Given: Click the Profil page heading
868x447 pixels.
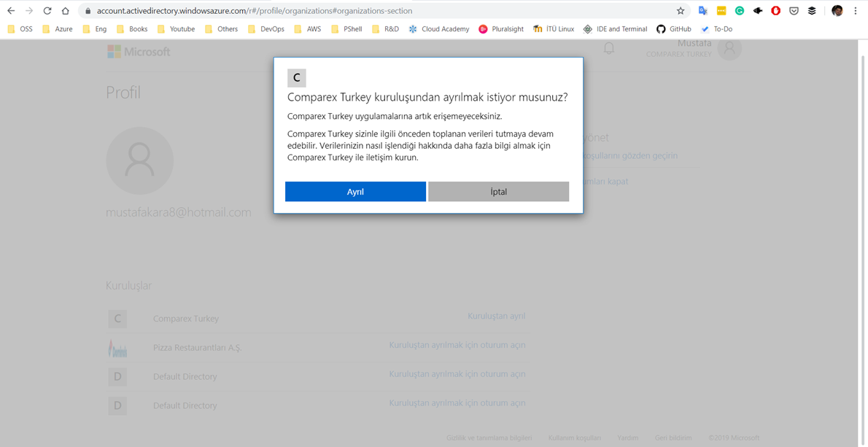Looking at the screenshot, I should pos(123,93).
